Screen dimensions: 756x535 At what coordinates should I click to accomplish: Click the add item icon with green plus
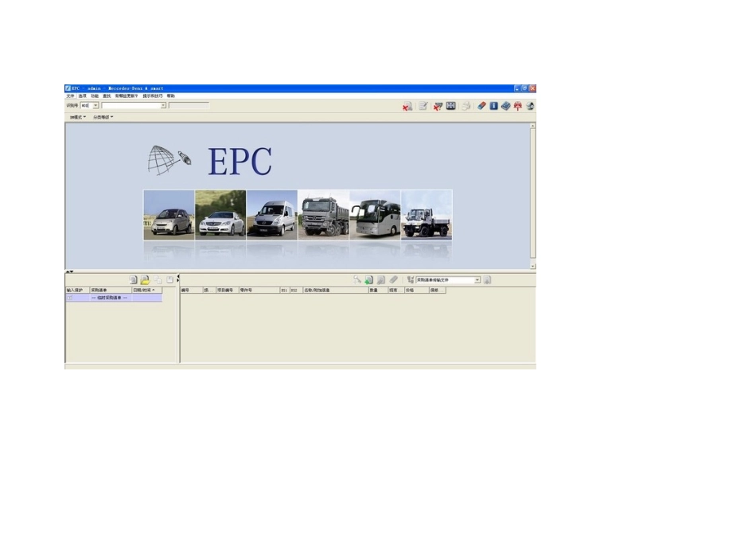coord(368,279)
